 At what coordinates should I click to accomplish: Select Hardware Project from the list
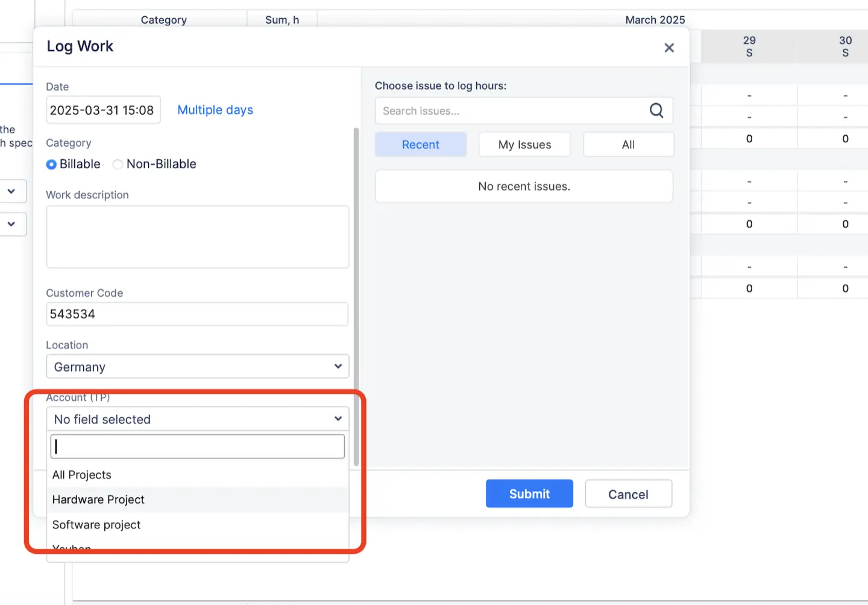click(x=98, y=499)
